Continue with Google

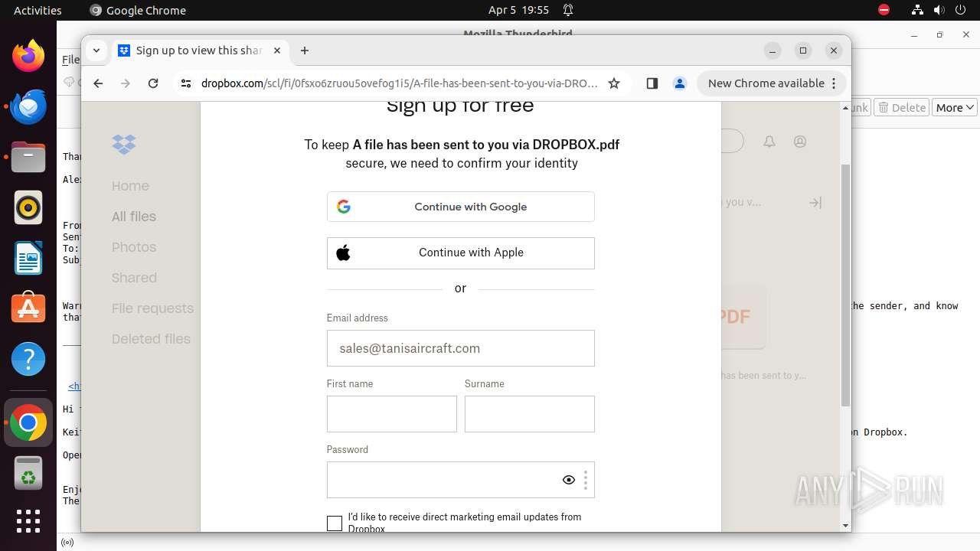click(460, 207)
